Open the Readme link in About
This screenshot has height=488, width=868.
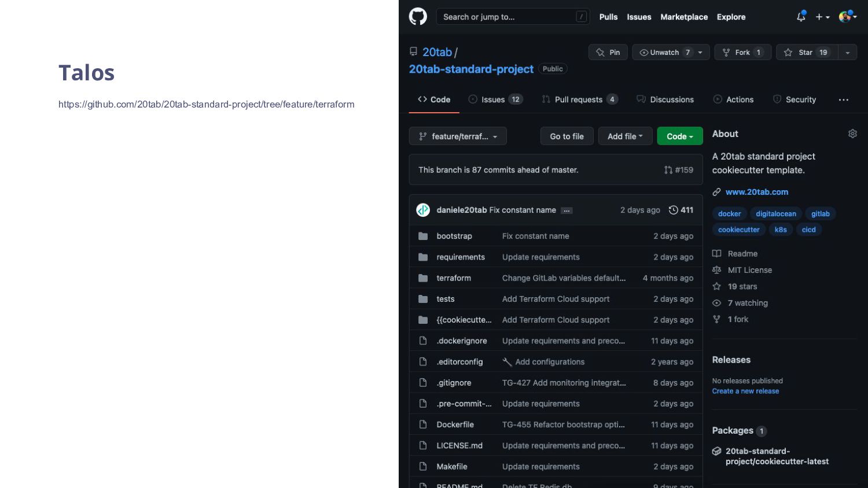[x=735, y=254]
